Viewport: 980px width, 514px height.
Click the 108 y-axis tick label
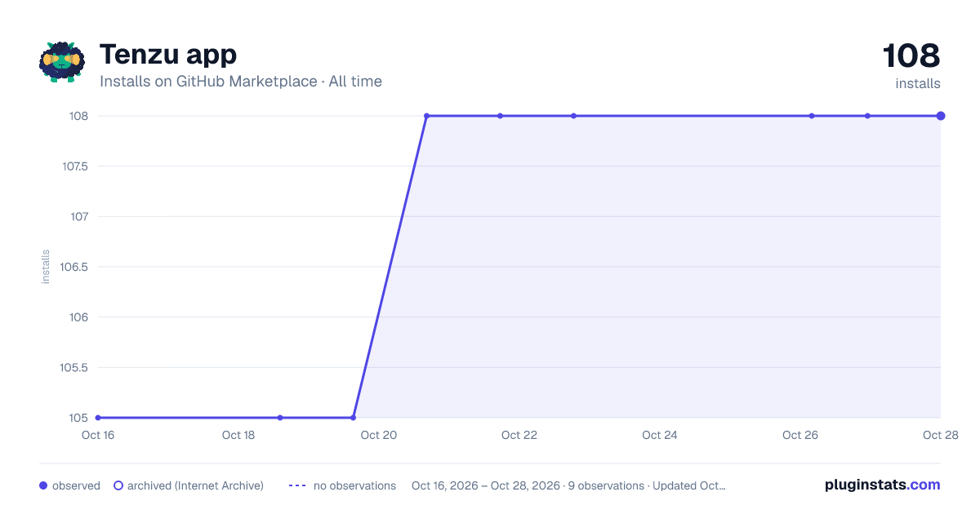coord(78,116)
